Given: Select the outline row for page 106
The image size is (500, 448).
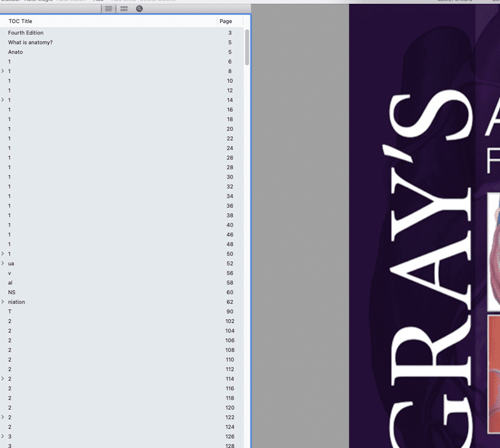Looking at the screenshot, I should click(122, 341).
